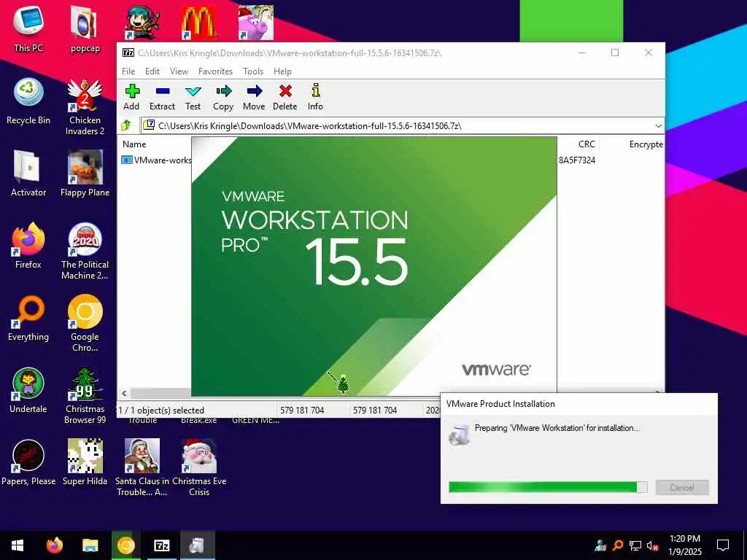747x560 pixels.
Task: Click the 7z icon in the 7-Zip title bar
Action: [x=128, y=52]
